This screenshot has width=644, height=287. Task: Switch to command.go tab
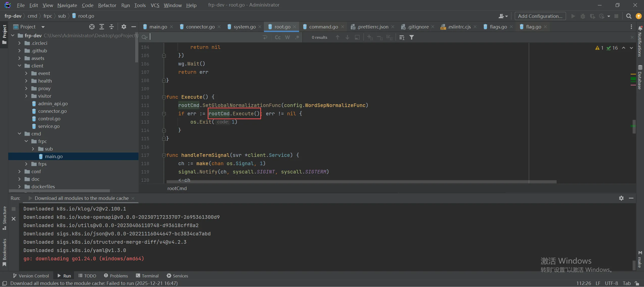coord(323,27)
